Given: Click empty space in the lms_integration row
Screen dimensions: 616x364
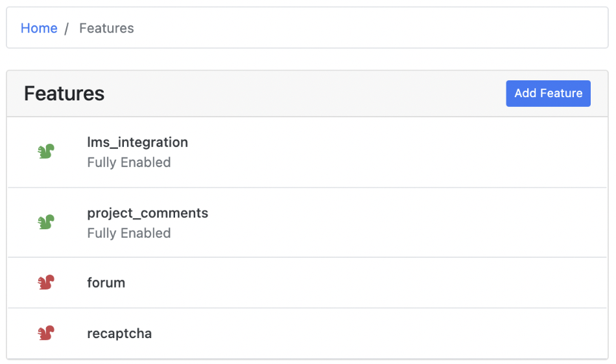Looking at the screenshot, I should pyautogui.click(x=389, y=152).
